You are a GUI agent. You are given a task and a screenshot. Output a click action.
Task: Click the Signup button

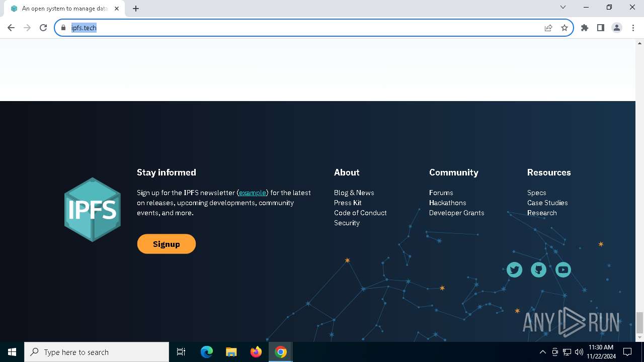point(167,244)
